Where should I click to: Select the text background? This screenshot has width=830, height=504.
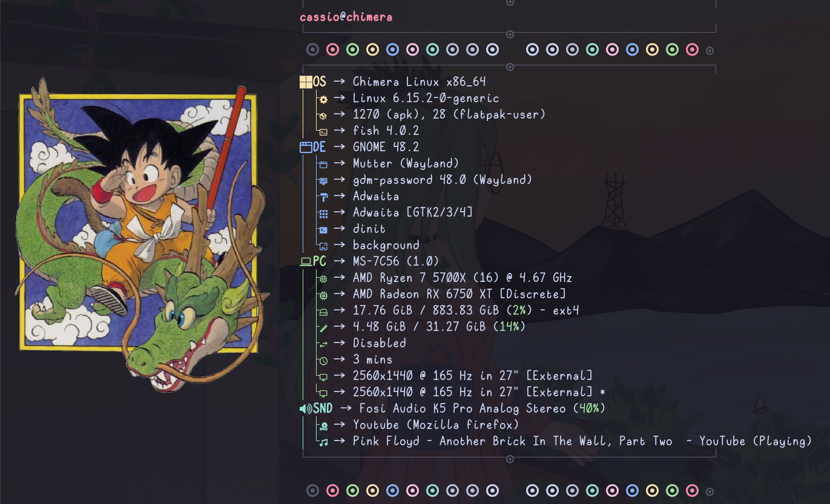386,245
